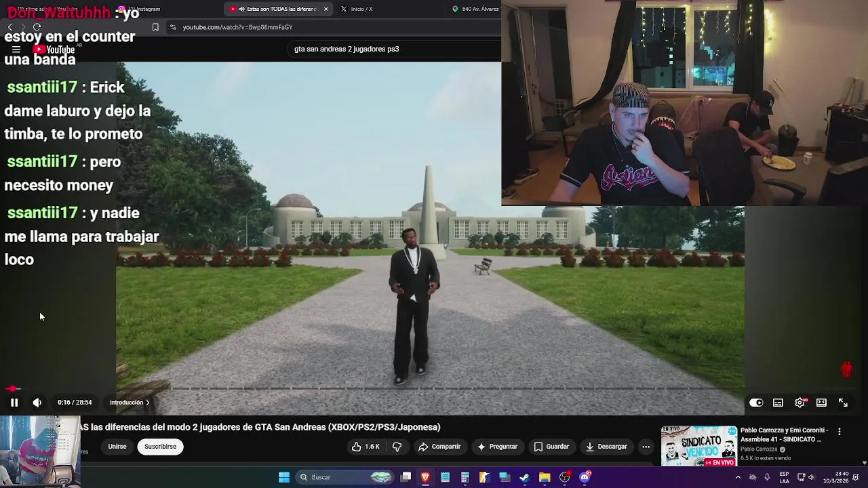
Task: Click the microphone tray icon
Action: click(x=767, y=477)
